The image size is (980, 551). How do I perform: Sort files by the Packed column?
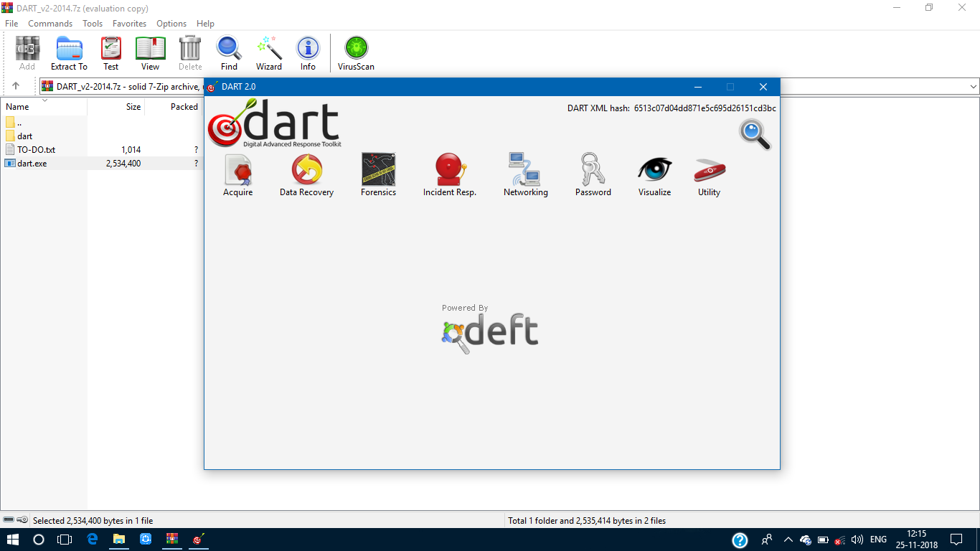coord(174,107)
